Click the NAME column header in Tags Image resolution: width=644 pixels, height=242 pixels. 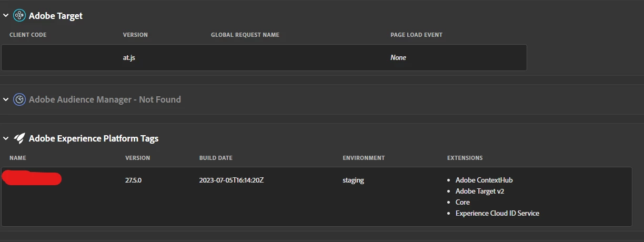click(18, 158)
